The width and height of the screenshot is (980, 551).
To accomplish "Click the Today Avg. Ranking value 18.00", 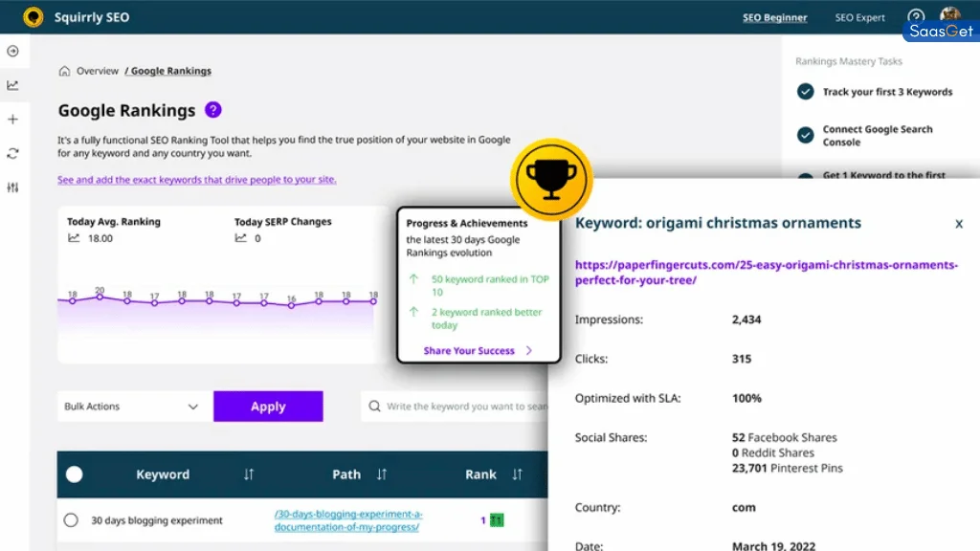I will pyautogui.click(x=100, y=238).
